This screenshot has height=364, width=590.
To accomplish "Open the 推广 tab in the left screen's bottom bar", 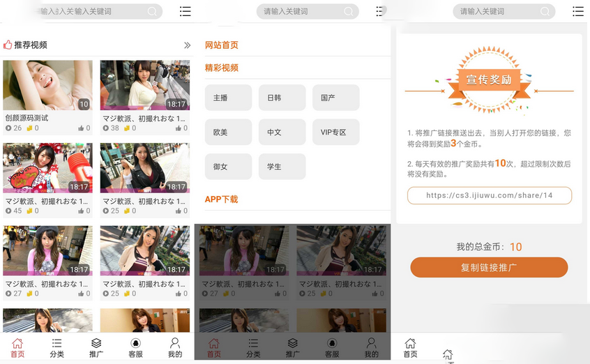I will pyautogui.click(x=96, y=348).
